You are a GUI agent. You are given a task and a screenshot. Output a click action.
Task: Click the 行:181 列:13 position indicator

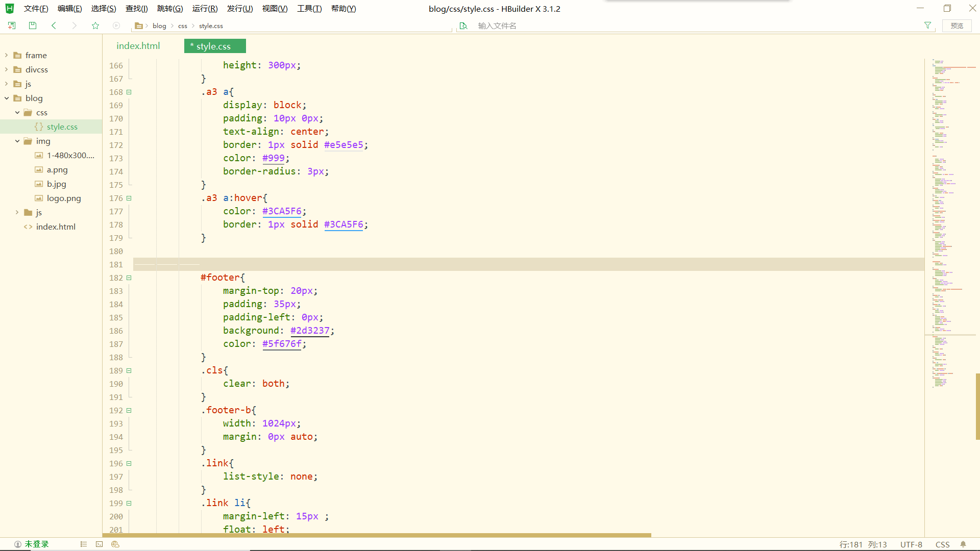point(863,544)
